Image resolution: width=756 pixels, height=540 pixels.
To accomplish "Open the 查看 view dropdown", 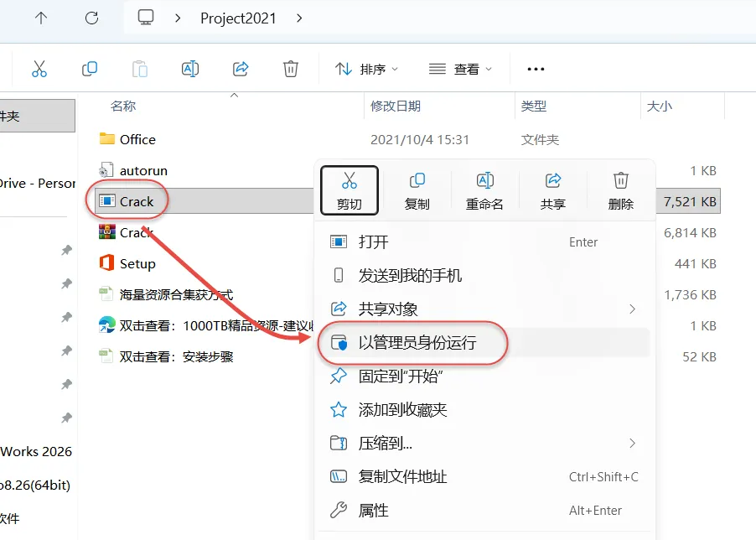I will (460, 69).
